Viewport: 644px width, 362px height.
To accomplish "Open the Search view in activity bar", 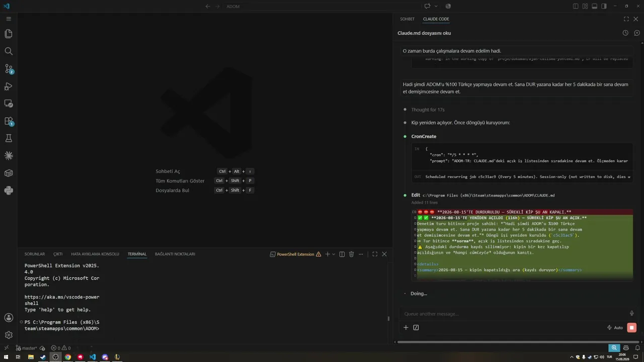I will pyautogui.click(x=9, y=51).
